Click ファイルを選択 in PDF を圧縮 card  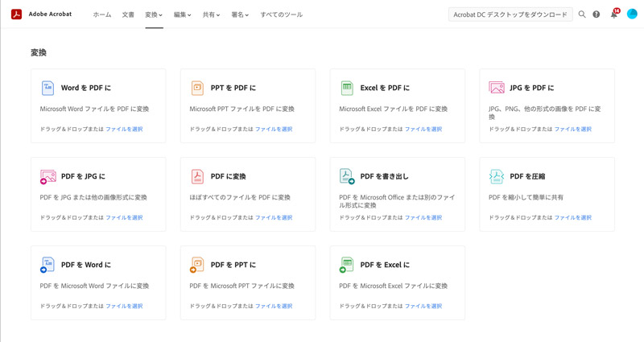[x=573, y=217]
